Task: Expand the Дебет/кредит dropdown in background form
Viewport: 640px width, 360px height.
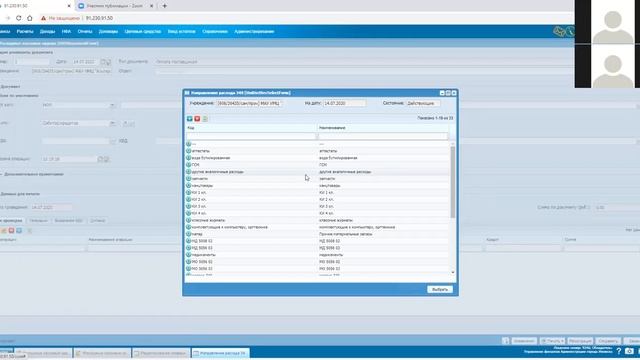Action: (x=112, y=123)
